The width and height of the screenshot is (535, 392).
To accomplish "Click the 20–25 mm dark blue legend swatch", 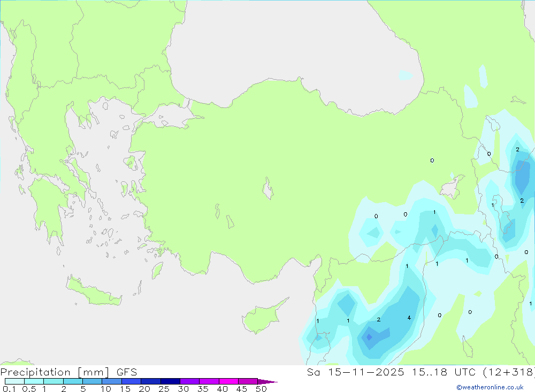I will [150, 381].
